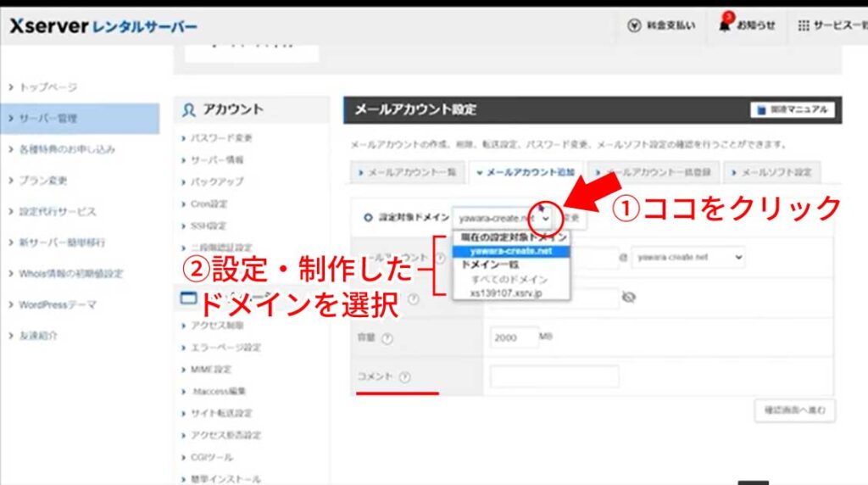Open the 設定対象ドメイン dropdown
The height and width of the screenshot is (485, 868).
(x=504, y=218)
